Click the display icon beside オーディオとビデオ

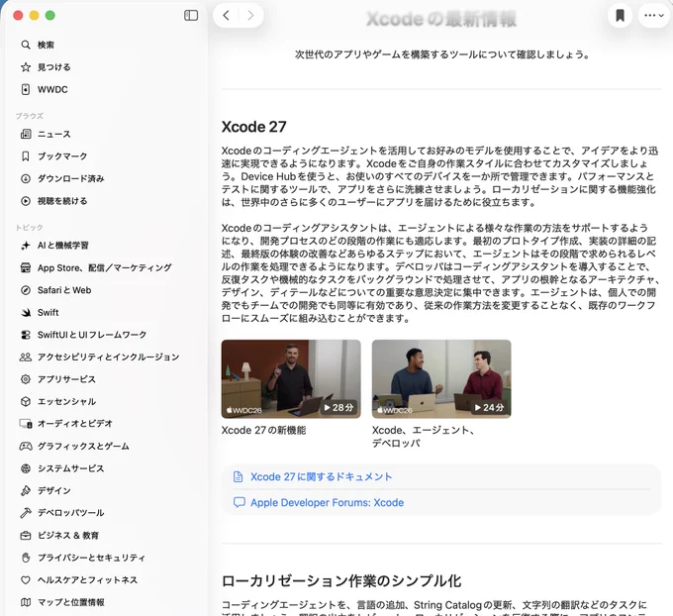(x=26, y=424)
